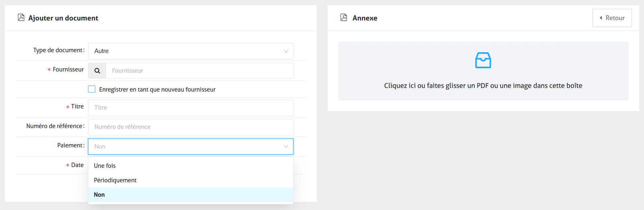
Task: Collapse the Paiement dropdown showing Non
Action: [x=190, y=147]
